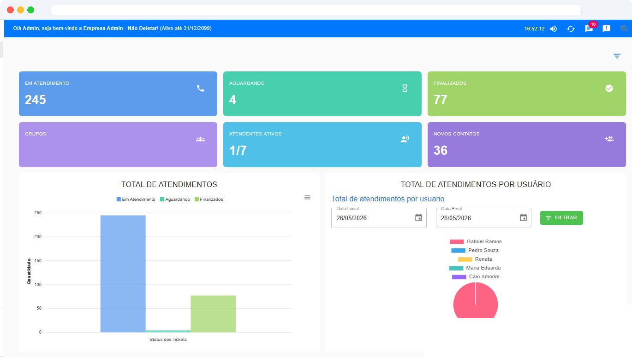The height and width of the screenshot is (364, 632).
Task: Click the 'Status dos Tickets' axis label
Action: click(x=168, y=340)
